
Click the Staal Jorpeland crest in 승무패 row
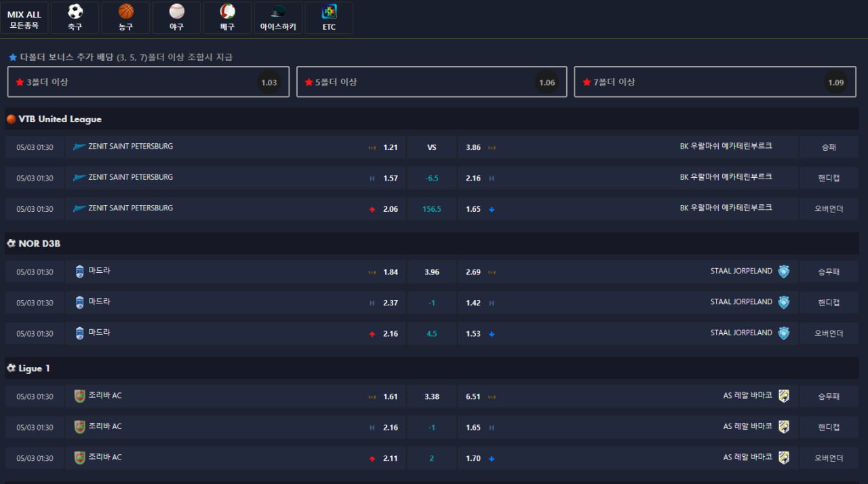(x=783, y=272)
